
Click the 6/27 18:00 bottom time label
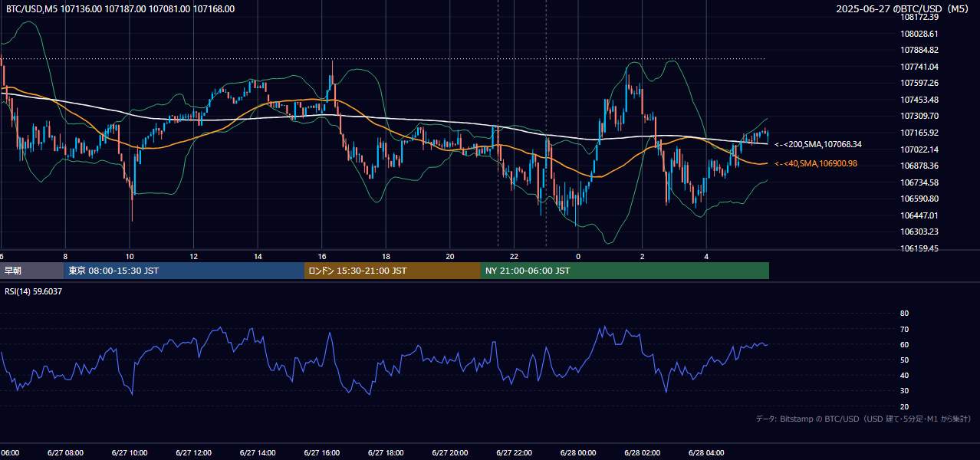point(386,453)
